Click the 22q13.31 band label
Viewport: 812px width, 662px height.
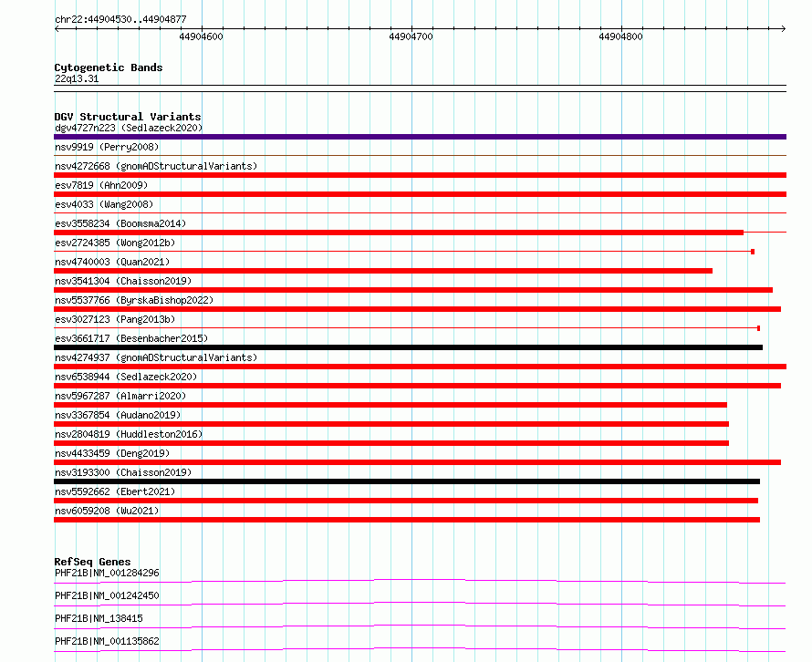point(77,78)
